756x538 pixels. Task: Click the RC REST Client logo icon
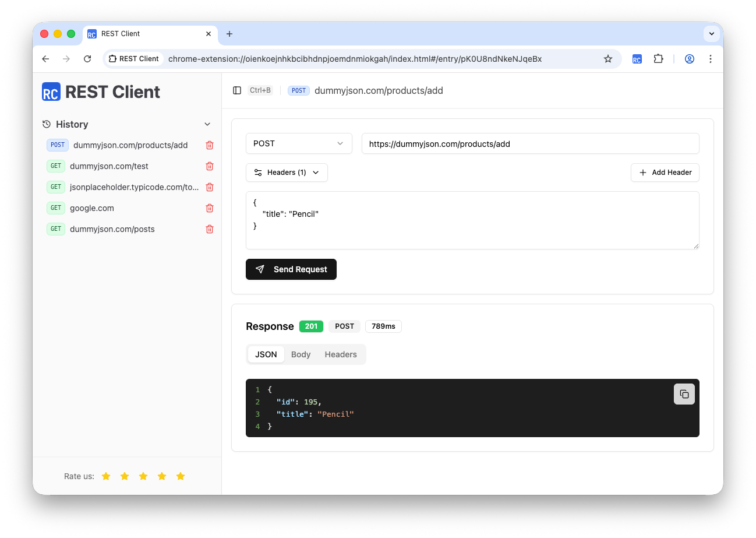pyautogui.click(x=52, y=92)
